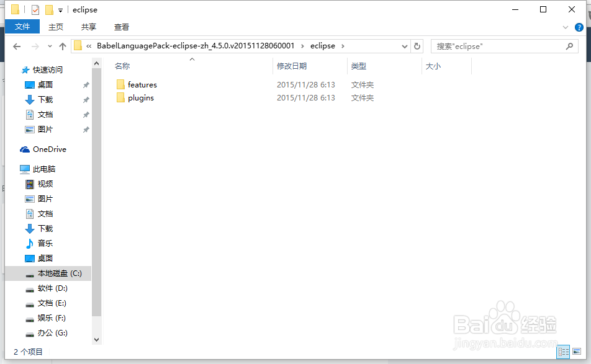The image size is (591, 364).
Task: Navigate back using the back arrow
Action: point(17,46)
